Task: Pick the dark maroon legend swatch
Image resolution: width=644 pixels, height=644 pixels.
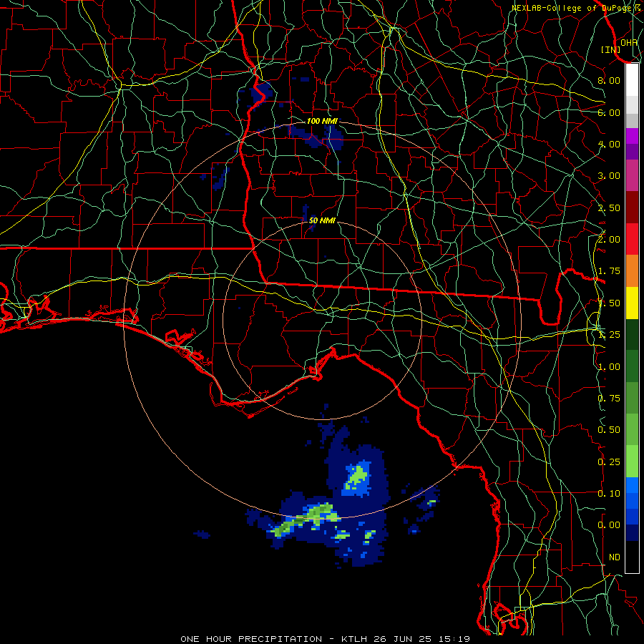Action: click(632, 208)
